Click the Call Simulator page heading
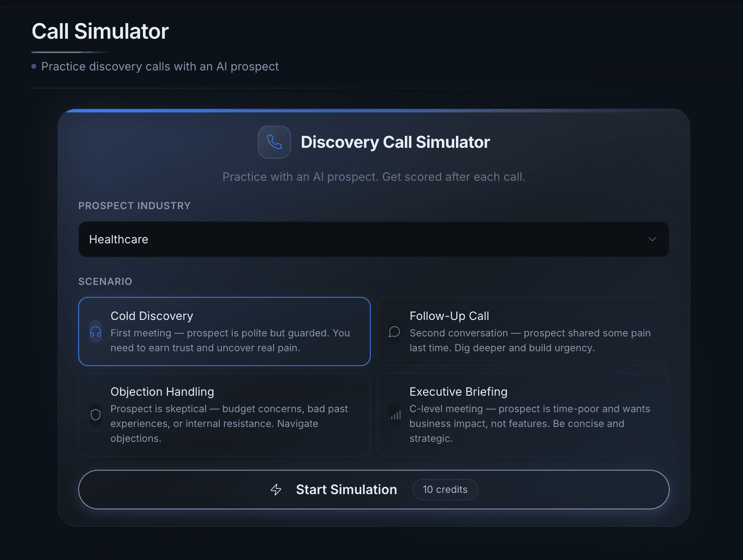Image resolution: width=743 pixels, height=560 pixels. pos(100,31)
